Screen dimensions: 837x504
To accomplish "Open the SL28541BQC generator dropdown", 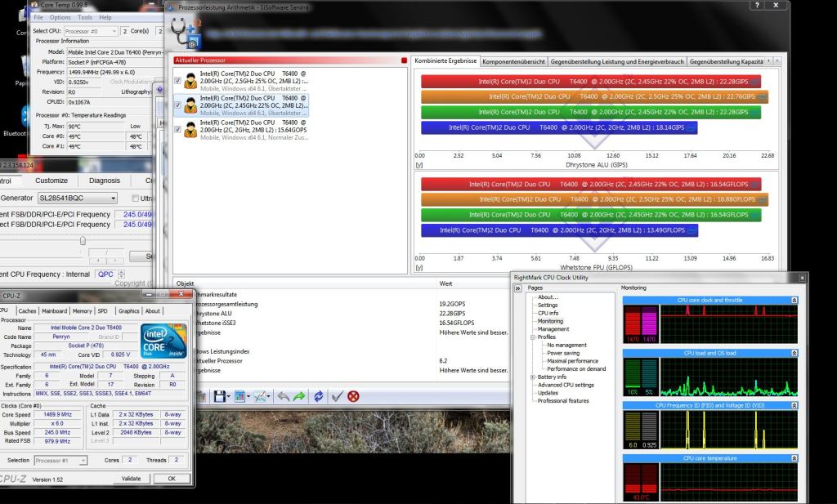I will click(78, 198).
